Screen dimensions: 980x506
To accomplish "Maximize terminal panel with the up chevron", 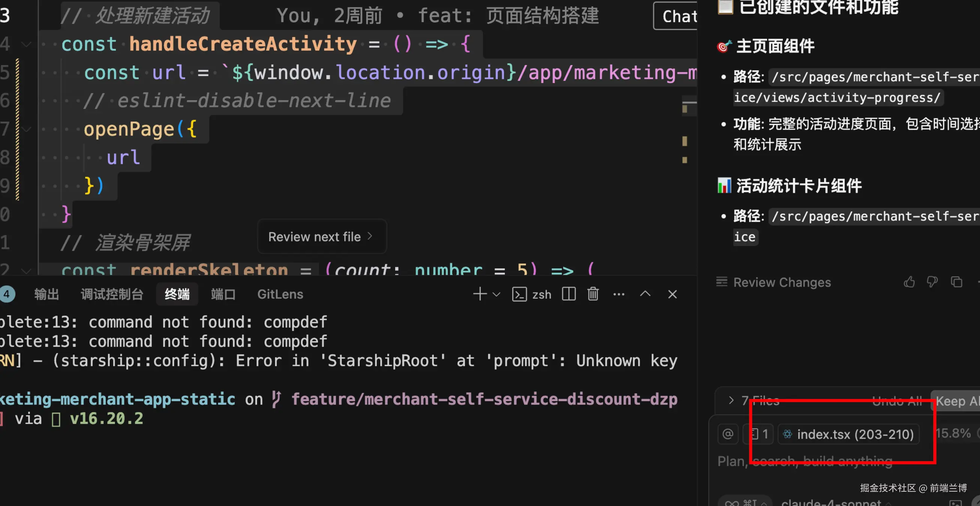I will 645,294.
